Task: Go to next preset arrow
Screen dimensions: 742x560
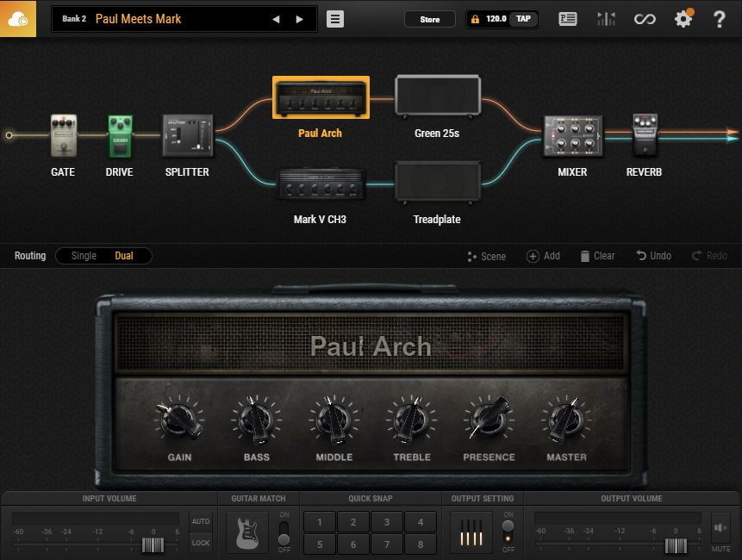Action: pos(300,20)
